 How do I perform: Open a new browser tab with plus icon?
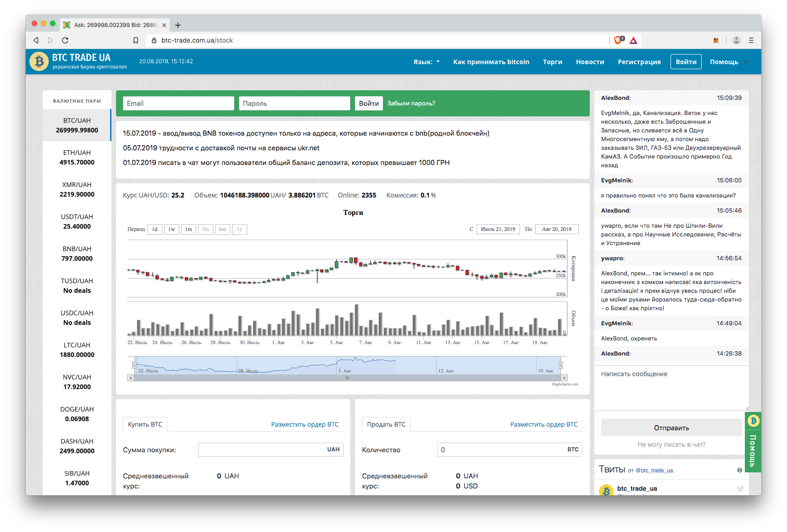point(178,25)
